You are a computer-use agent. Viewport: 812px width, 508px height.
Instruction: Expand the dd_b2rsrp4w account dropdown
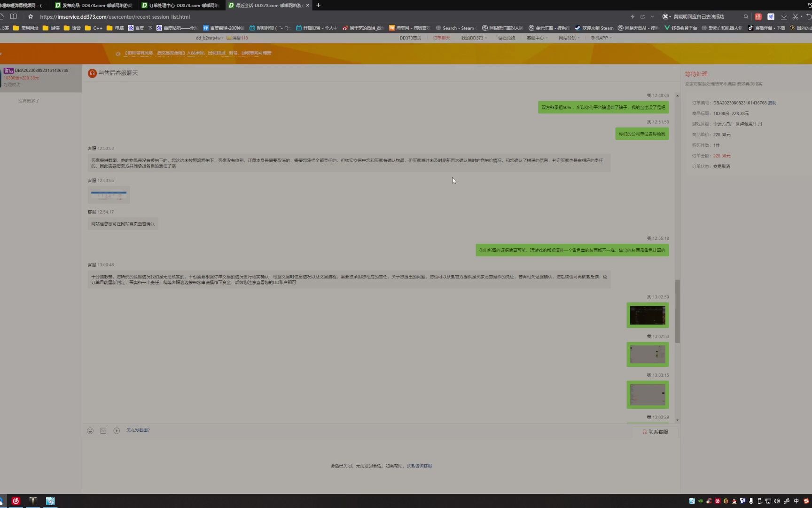(x=210, y=38)
